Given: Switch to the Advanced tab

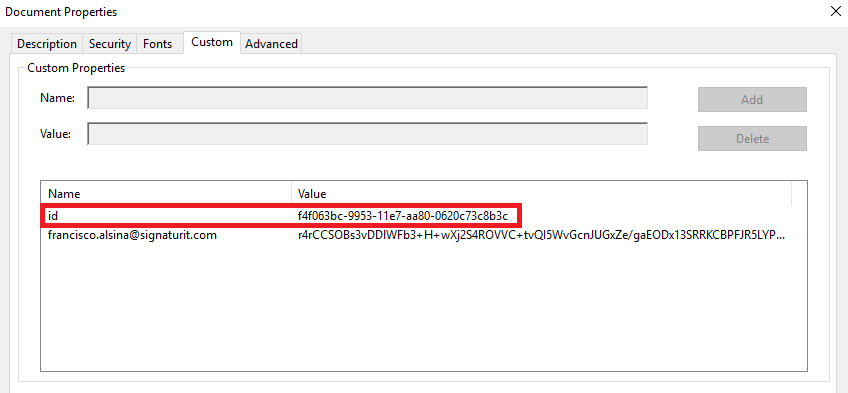Looking at the screenshot, I should point(271,44).
